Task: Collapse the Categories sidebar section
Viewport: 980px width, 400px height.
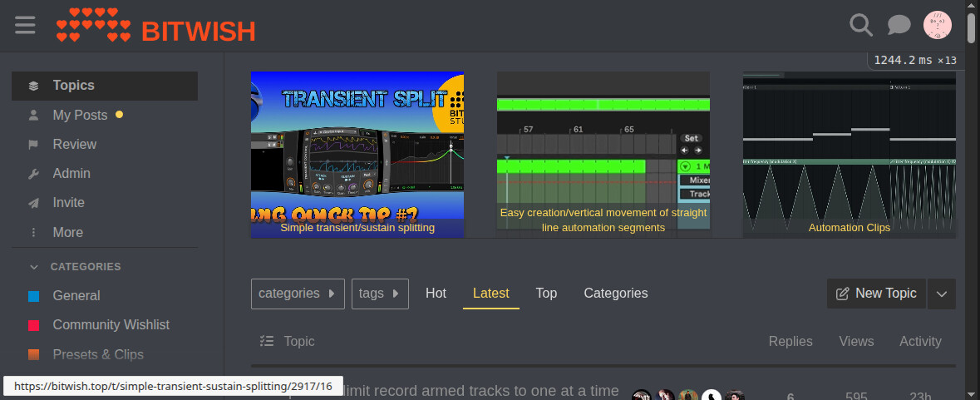Action: tap(33, 267)
